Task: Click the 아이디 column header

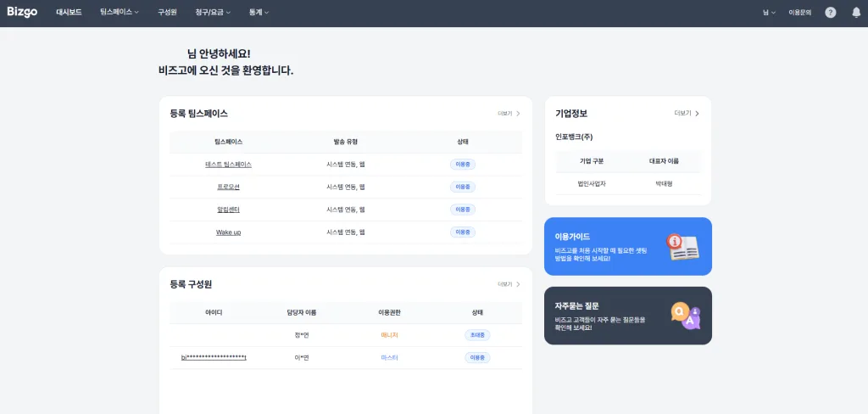Action: click(x=214, y=312)
